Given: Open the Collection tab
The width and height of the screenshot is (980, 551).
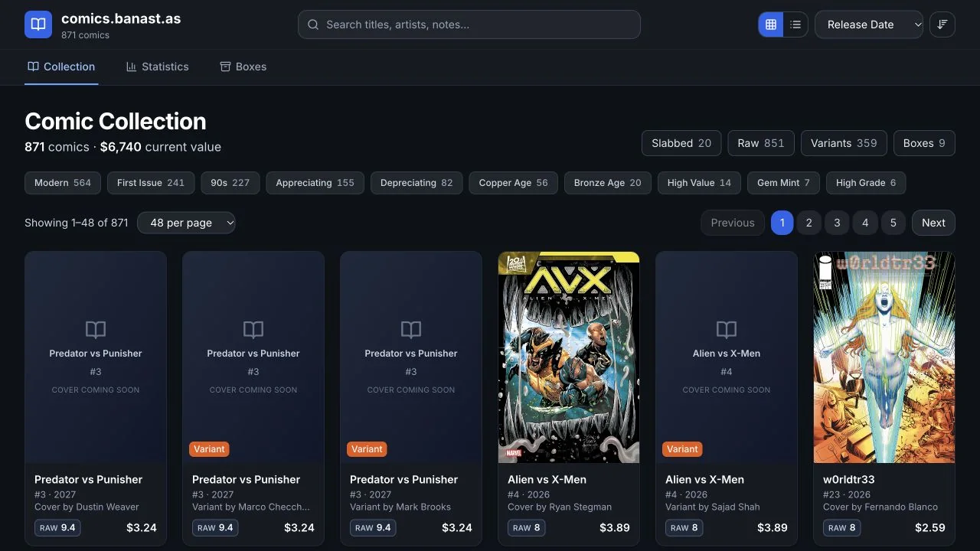Looking at the screenshot, I should pyautogui.click(x=61, y=67).
